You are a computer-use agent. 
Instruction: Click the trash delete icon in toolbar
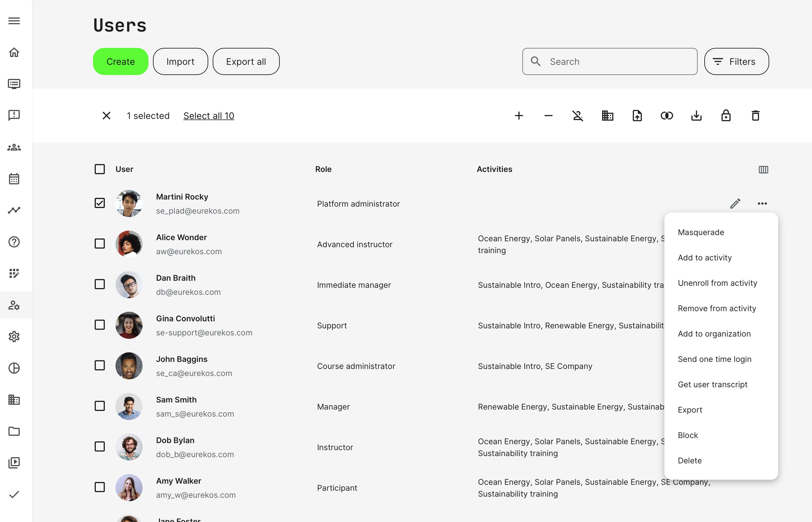point(755,116)
